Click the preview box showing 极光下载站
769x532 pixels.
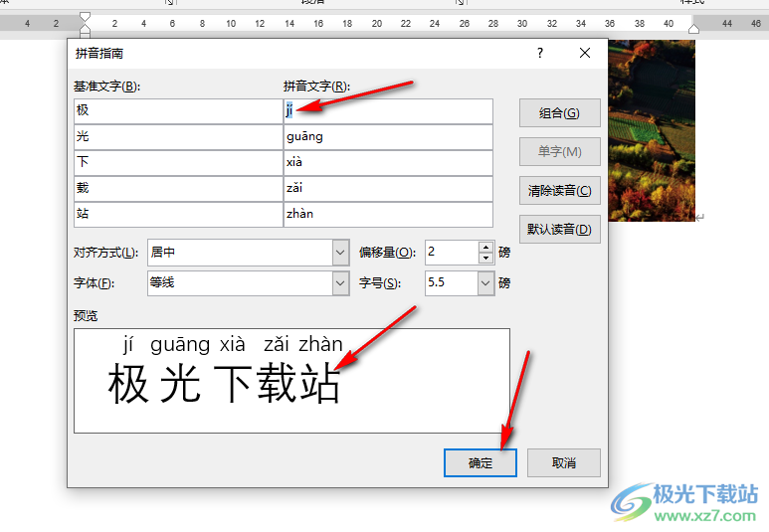point(291,381)
